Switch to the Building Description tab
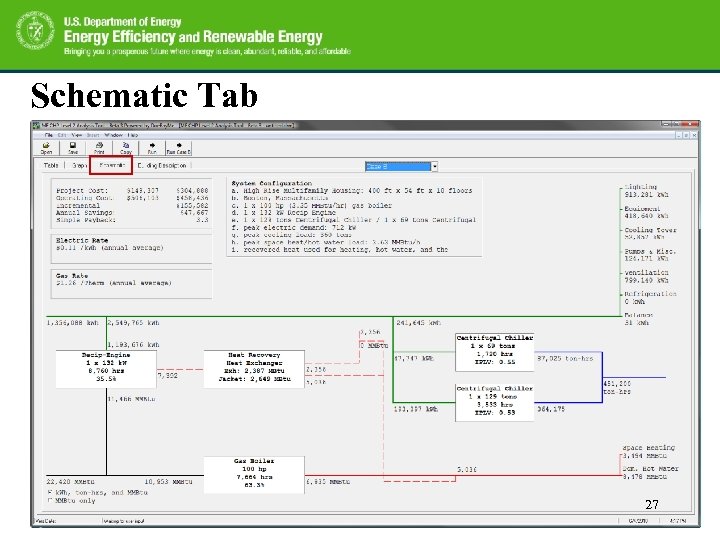Viewport: 720px width, 540px height. 163,165
